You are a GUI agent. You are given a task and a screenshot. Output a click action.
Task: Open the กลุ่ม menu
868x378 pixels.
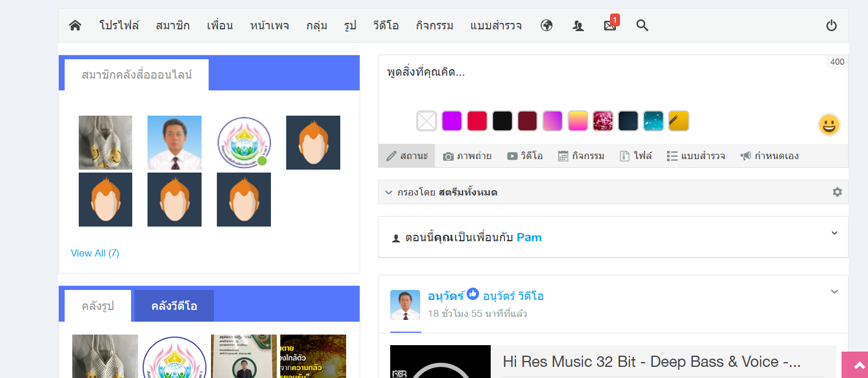tap(317, 25)
